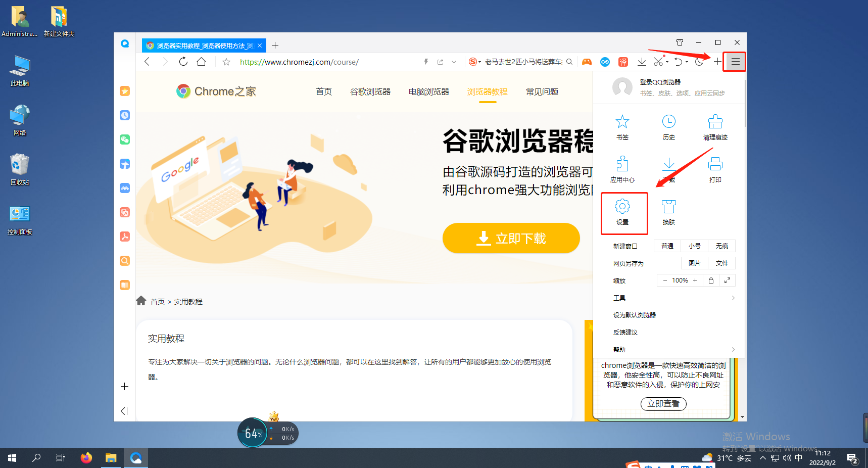868x468 pixels.
Task: Click the back navigation arrow
Action: coord(147,62)
